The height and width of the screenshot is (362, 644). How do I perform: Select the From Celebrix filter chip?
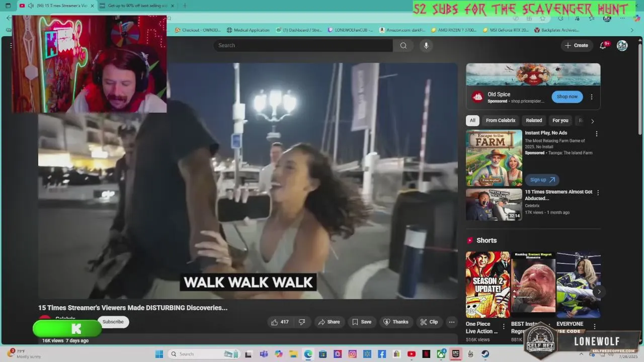pos(501,120)
